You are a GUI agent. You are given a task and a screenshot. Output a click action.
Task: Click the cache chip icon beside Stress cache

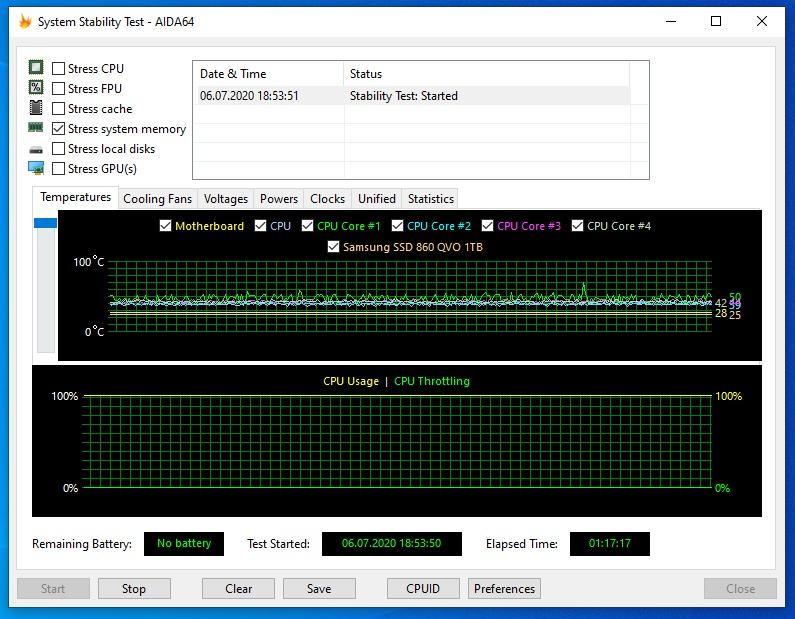36,107
